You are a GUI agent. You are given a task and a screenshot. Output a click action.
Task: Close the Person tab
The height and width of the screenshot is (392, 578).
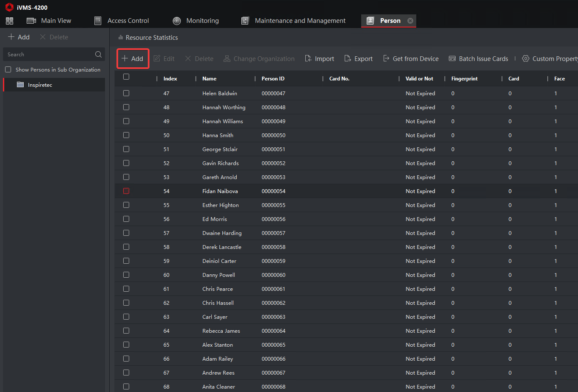(x=410, y=21)
